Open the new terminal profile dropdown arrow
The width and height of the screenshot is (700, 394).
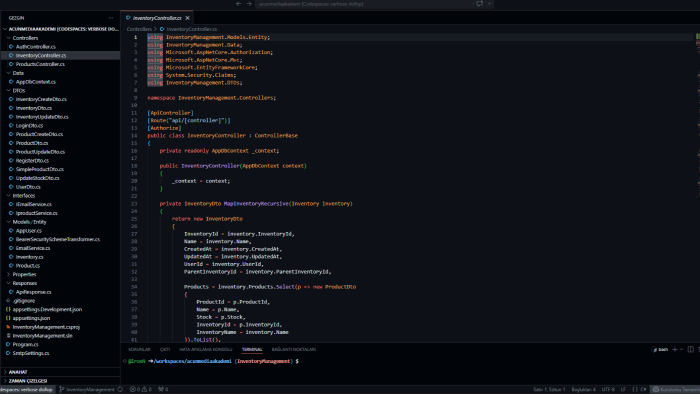point(681,349)
